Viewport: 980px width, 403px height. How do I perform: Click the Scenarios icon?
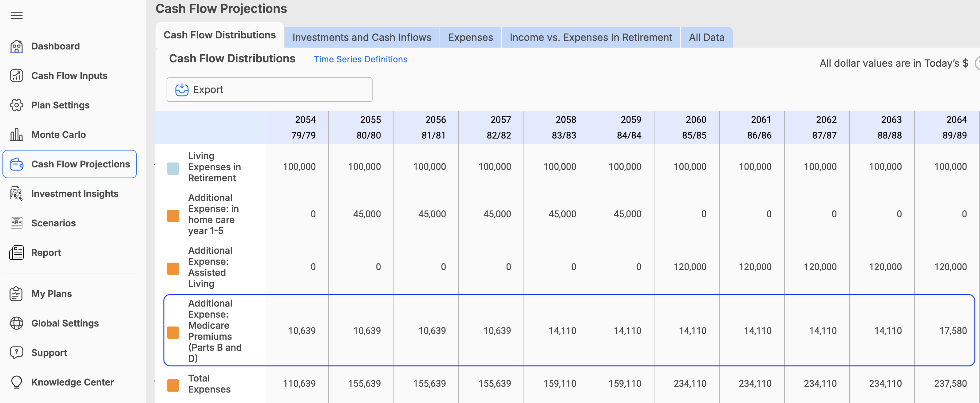tap(16, 223)
